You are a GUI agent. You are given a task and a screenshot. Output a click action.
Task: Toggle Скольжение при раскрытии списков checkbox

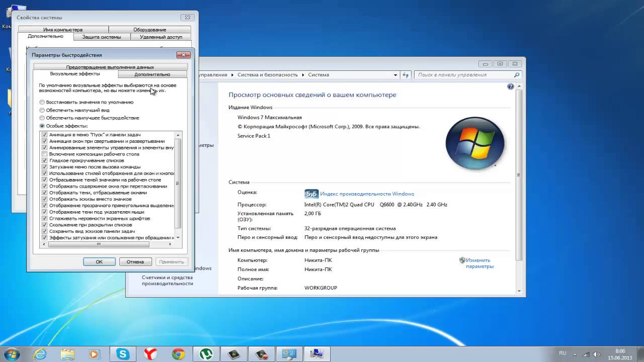(45, 225)
